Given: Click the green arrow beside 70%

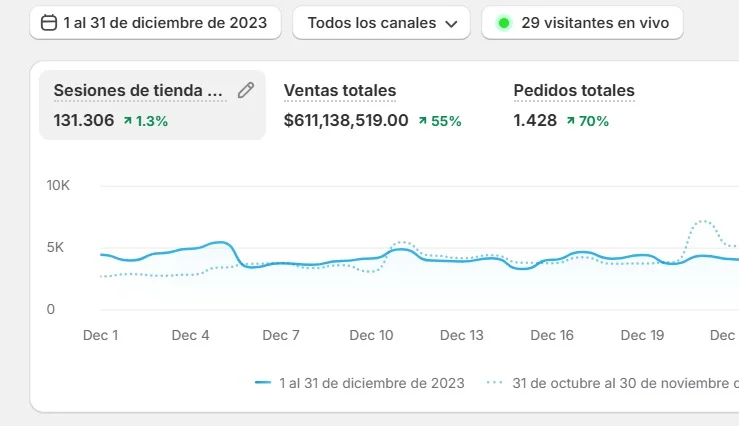Looking at the screenshot, I should 570,121.
